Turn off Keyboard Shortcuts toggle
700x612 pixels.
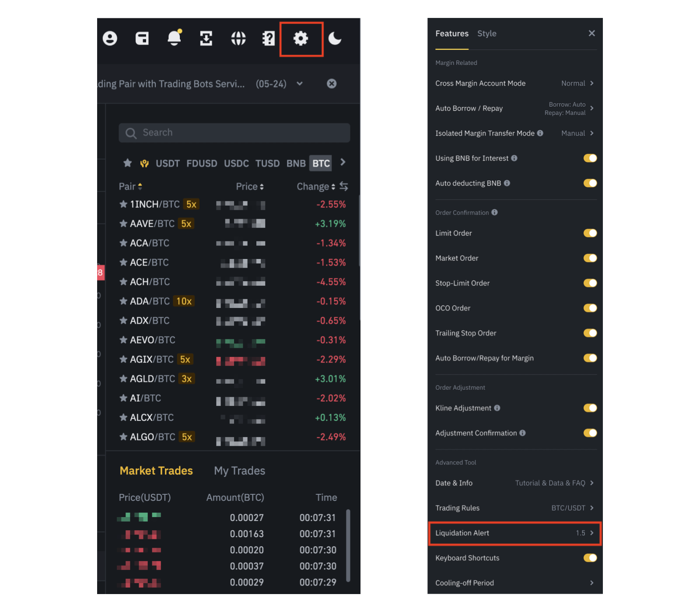[590, 558]
